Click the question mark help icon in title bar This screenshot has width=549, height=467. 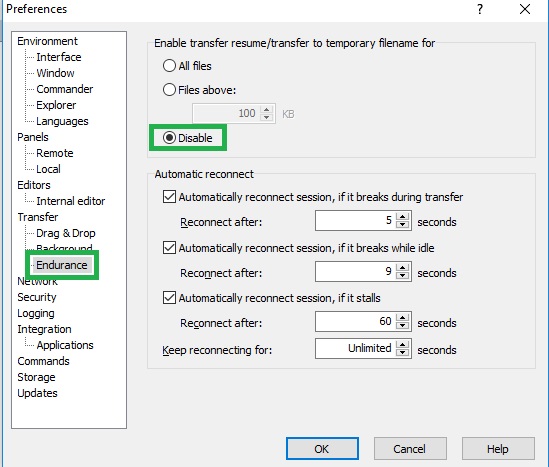tap(480, 9)
